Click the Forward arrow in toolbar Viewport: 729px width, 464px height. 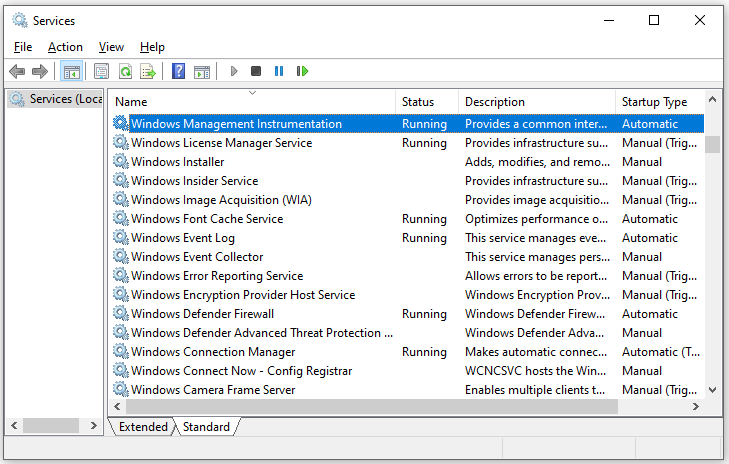coord(40,71)
